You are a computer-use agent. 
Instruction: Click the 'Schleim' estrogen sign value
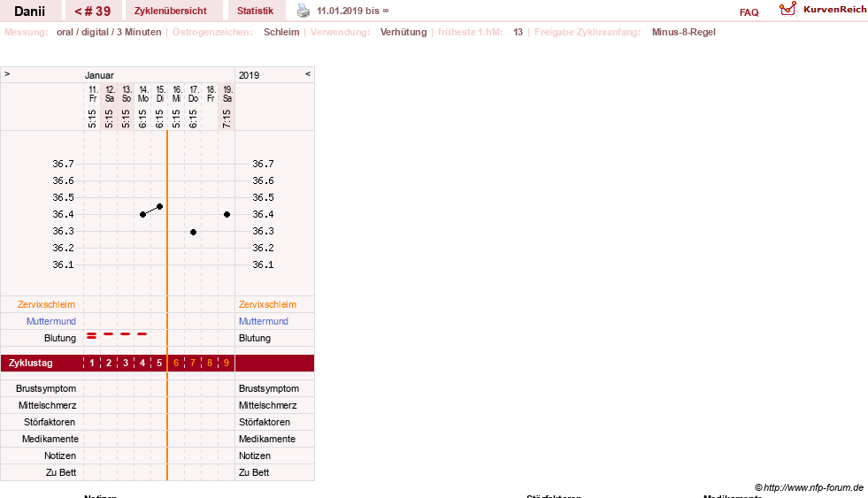(x=281, y=32)
